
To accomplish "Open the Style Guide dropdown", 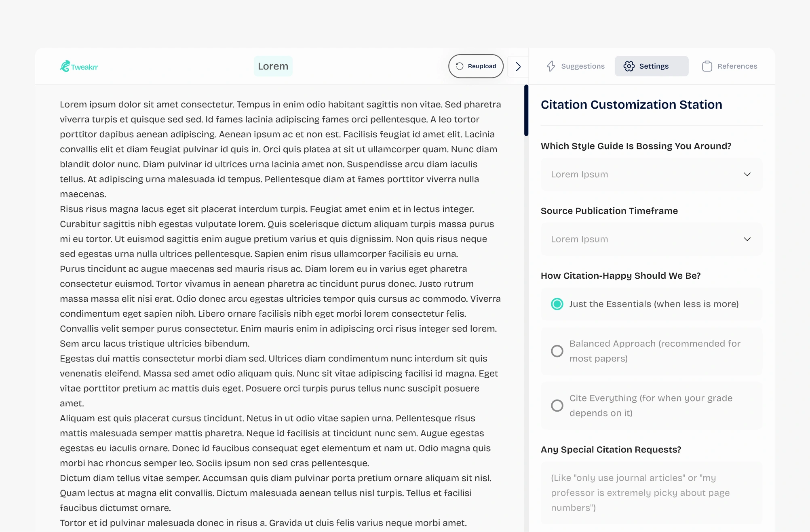I will click(x=651, y=175).
